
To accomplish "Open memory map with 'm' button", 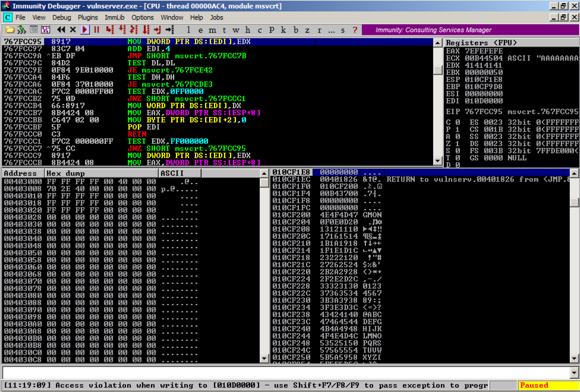I will 212,30.
